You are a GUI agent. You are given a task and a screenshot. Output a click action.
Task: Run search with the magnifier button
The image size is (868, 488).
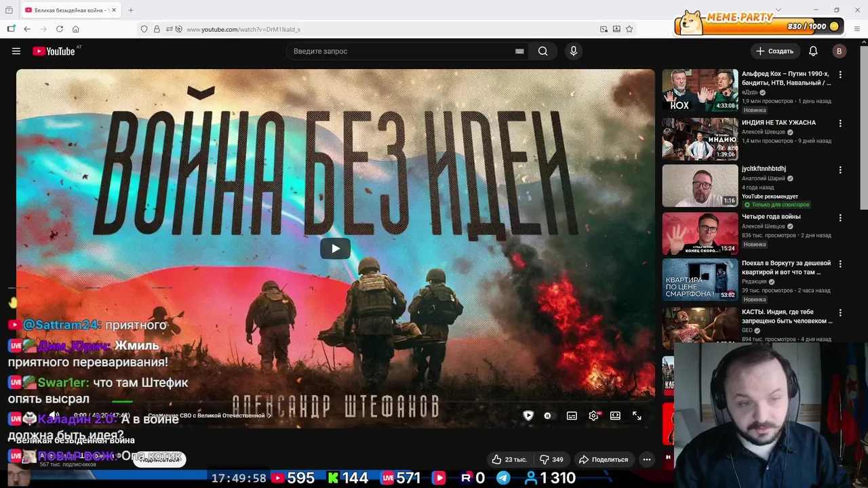542,51
